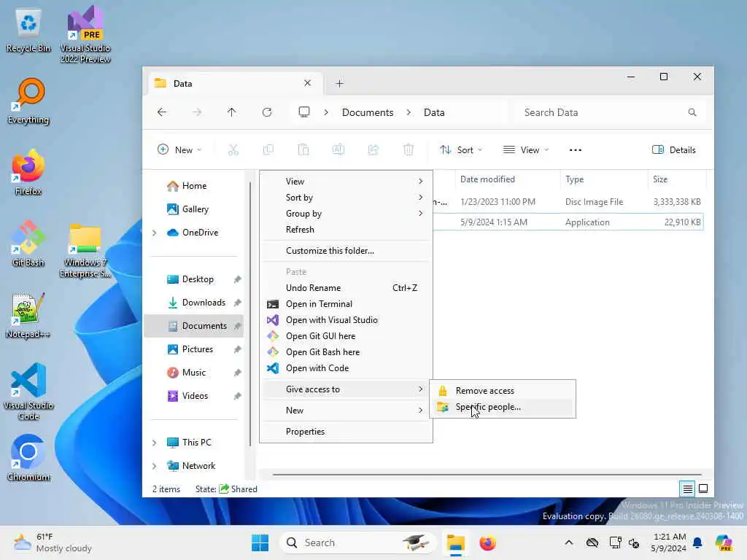Viewport: 747px width, 560px height.
Task: Open the Sort by submenu
Action: (346, 198)
